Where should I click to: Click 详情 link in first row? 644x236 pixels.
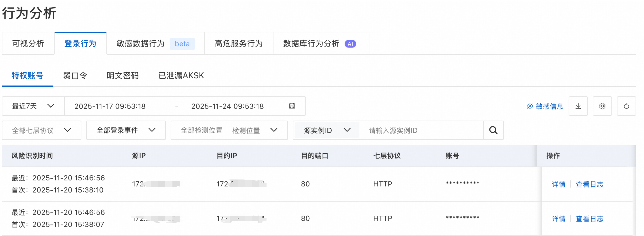558,184
